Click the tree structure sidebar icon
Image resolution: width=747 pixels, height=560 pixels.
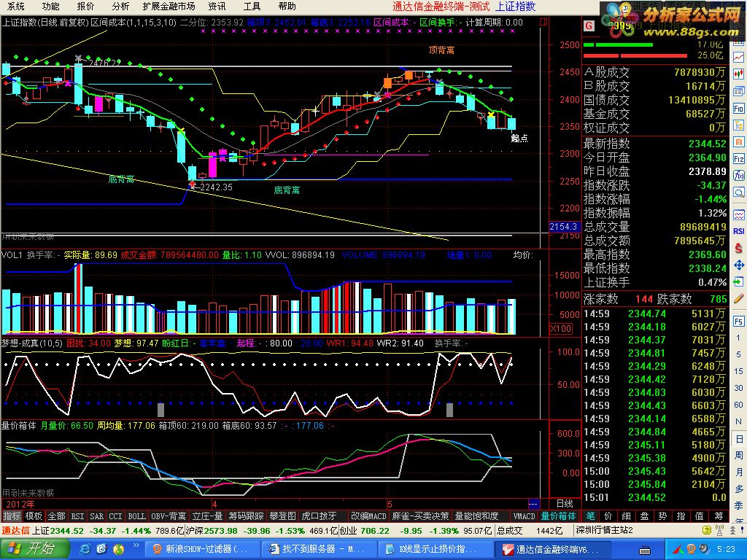pos(739,125)
